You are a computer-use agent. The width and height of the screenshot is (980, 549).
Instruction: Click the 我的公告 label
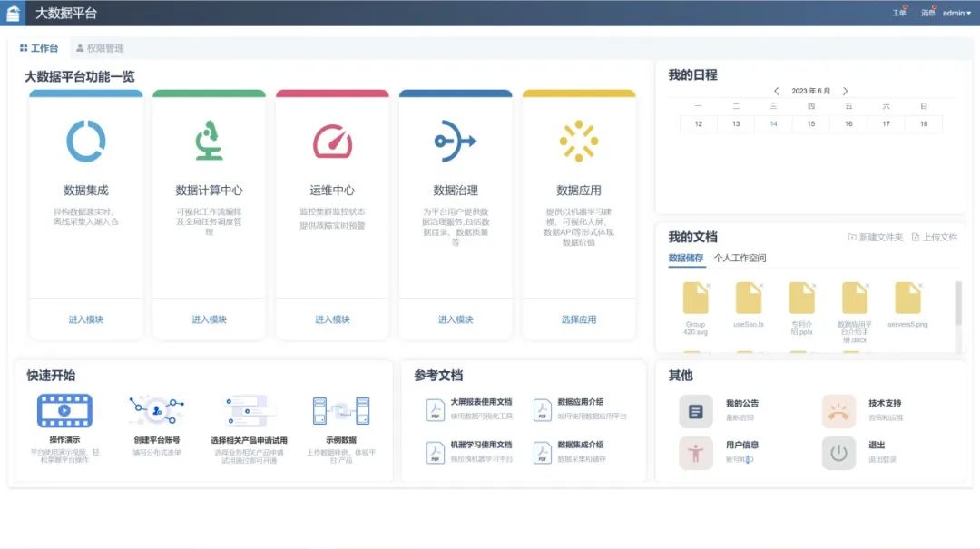[x=742, y=403]
